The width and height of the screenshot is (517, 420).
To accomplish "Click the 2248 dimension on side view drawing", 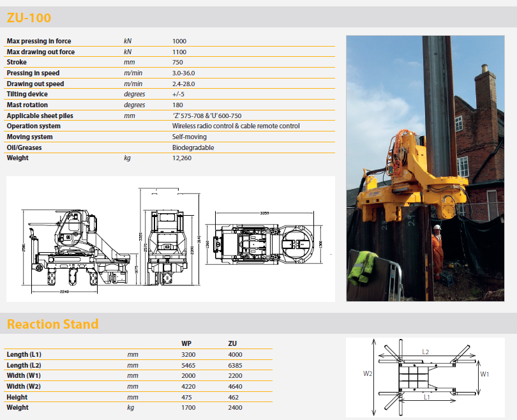I will [x=64, y=292].
